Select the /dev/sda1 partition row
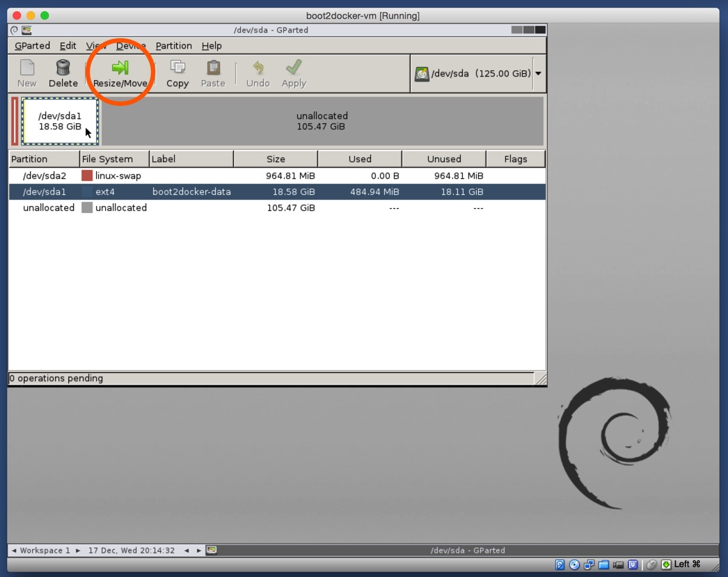 pos(277,191)
